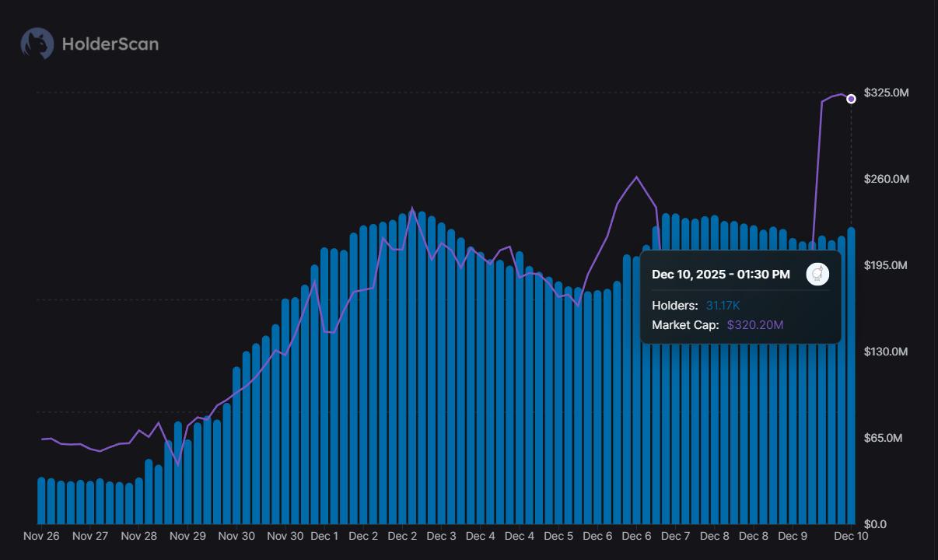This screenshot has width=938, height=560.
Task: Select the Market Cap $320.20M value
Action: click(x=754, y=324)
